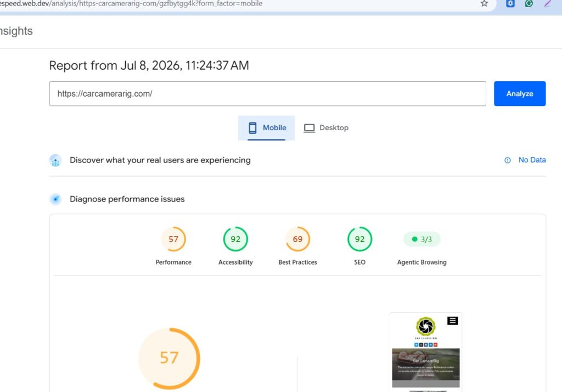The image size is (562, 392).
Task: Click the real users experience icon
Action: [x=55, y=160]
